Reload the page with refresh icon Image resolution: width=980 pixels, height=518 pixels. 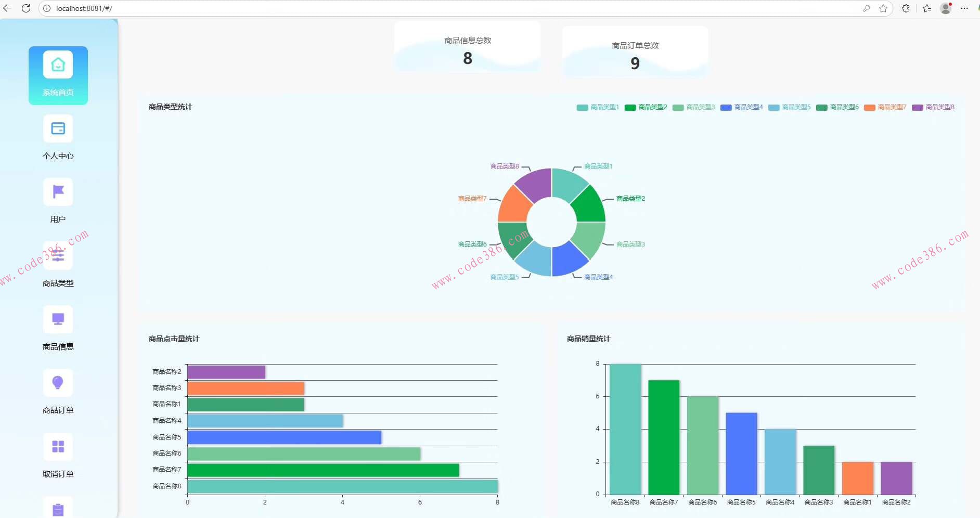(26, 8)
